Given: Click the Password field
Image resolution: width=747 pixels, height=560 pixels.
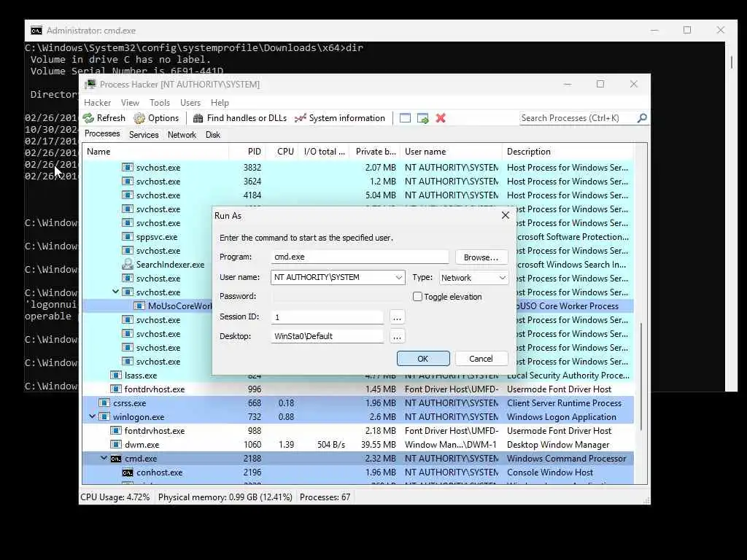Looking at the screenshot, I should (338, 296).
